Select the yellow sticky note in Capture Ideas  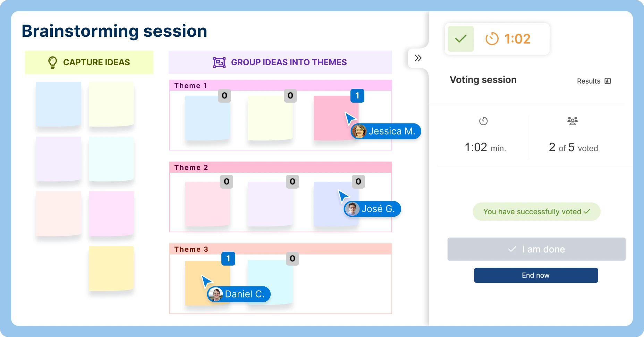pos(111,268)
